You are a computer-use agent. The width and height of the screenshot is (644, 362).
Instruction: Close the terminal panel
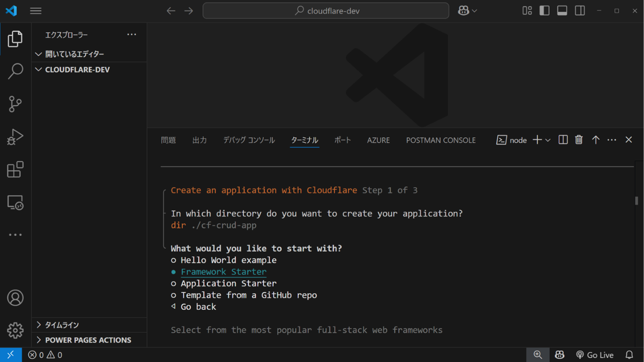click(629, 140)
